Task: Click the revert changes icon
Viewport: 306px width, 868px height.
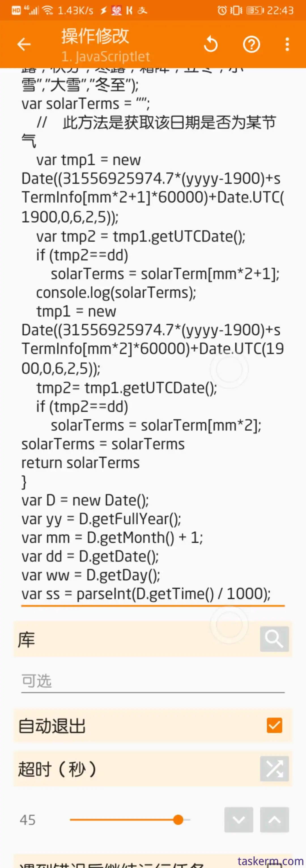Action: click(211, 44)
